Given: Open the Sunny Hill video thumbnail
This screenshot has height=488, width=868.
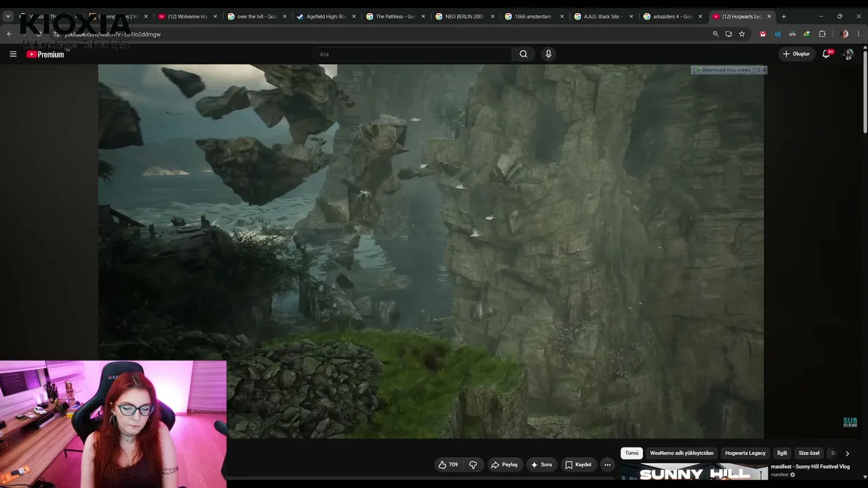Looking at the screenshot, I should (x=694, y=473).
